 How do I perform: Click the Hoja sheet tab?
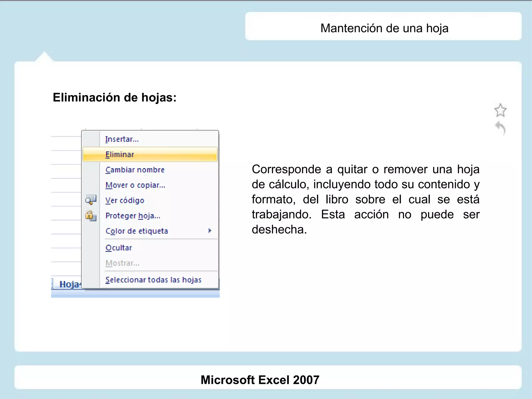tap(68, 284)
